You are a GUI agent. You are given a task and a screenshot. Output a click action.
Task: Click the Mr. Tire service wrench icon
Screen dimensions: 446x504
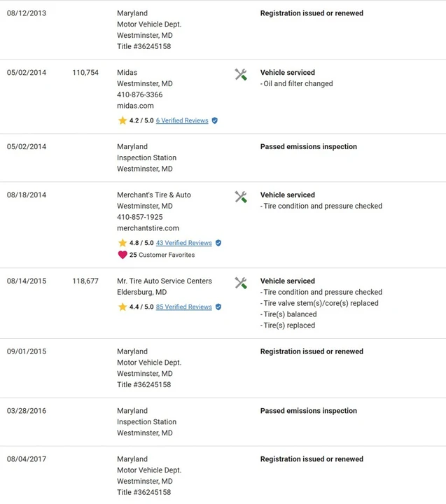(241, 283)
